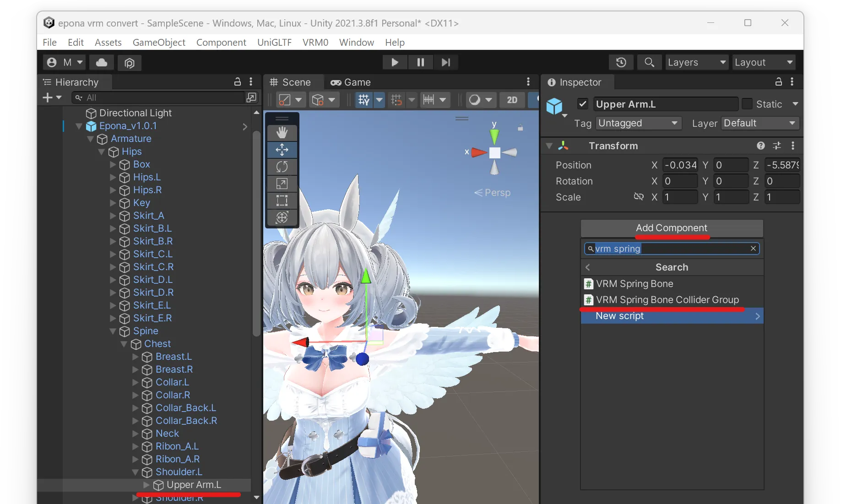Switch to the Game tab
This screenshot has height=504, width=841.
pyautogui.click(x=351, y=82)
